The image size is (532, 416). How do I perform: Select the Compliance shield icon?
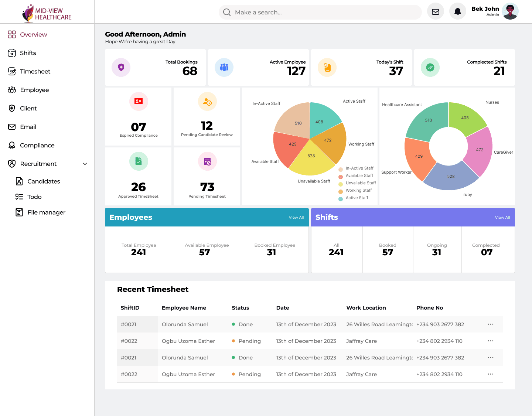[11, 145]
